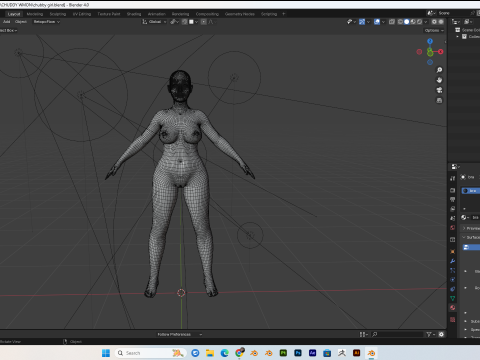
Task: Click the Scene name field
Action: (453, 13)
